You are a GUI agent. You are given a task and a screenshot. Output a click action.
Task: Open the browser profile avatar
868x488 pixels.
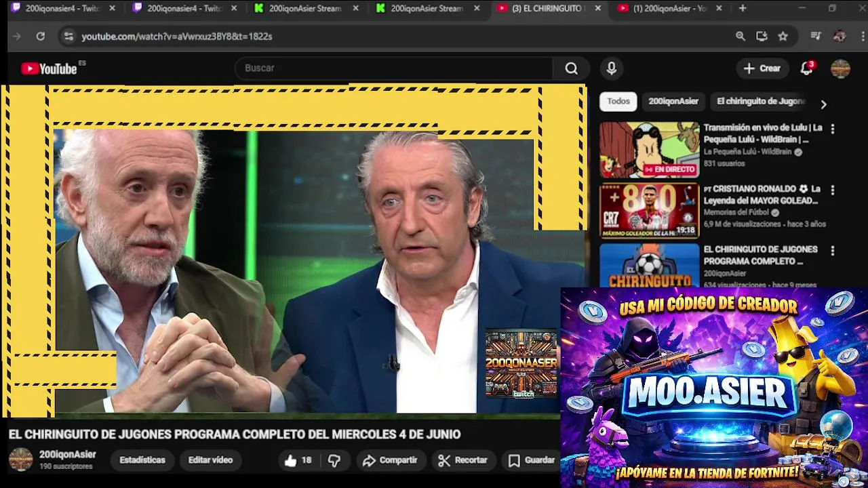(x=840, y=37)
